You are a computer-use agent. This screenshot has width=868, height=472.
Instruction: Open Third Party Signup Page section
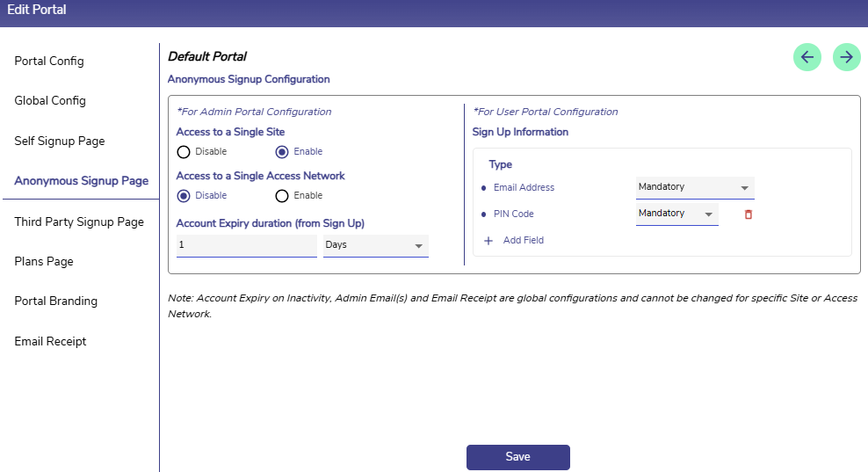(x=79, y=222)
